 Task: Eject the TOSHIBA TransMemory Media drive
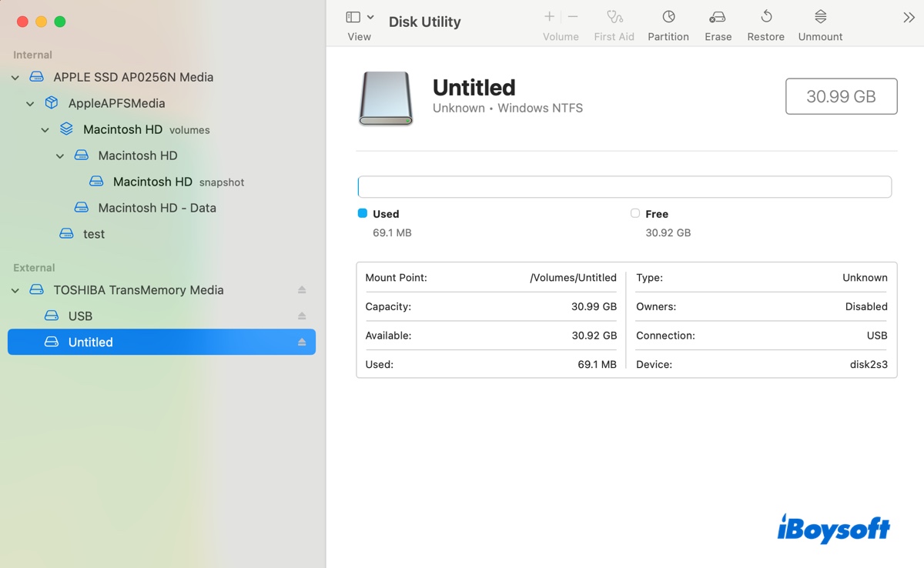coord(303,290)
